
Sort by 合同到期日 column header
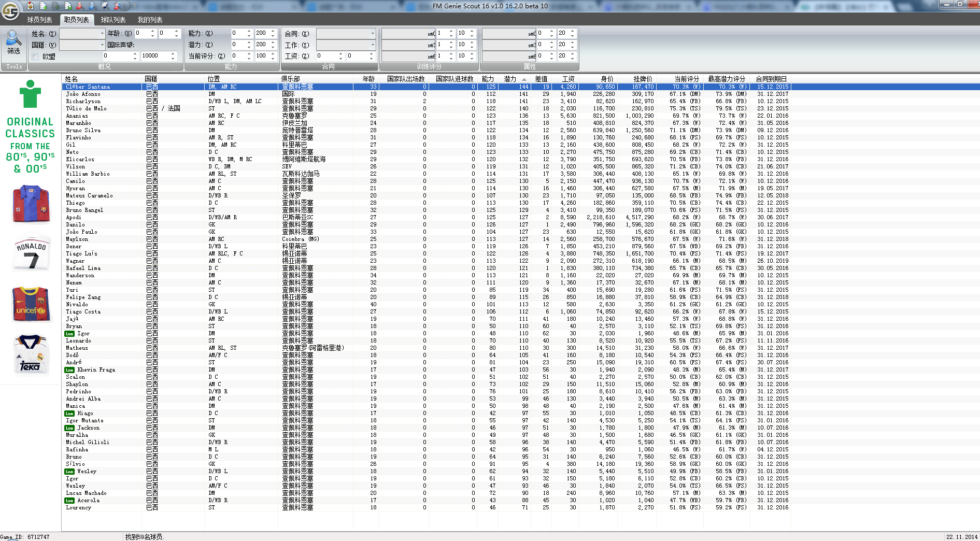pos(771,79)
